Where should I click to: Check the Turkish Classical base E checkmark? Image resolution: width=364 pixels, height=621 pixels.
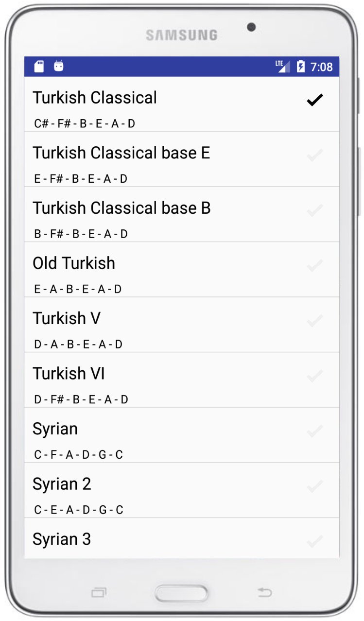(315, 155)
